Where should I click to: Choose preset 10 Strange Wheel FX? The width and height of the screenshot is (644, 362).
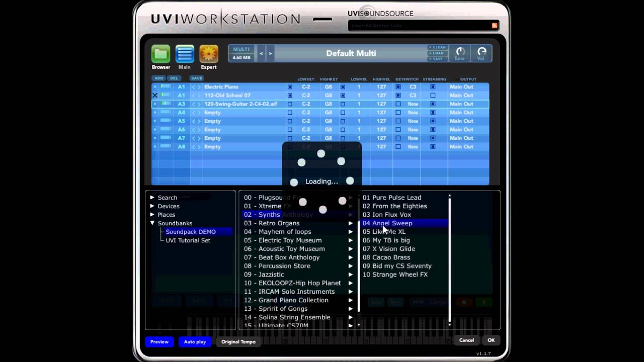(x=395, y=275)
